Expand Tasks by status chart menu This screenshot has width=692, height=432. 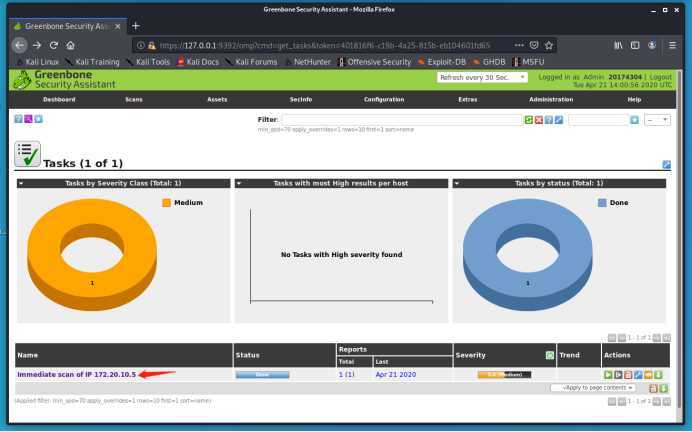coord(456,183)
